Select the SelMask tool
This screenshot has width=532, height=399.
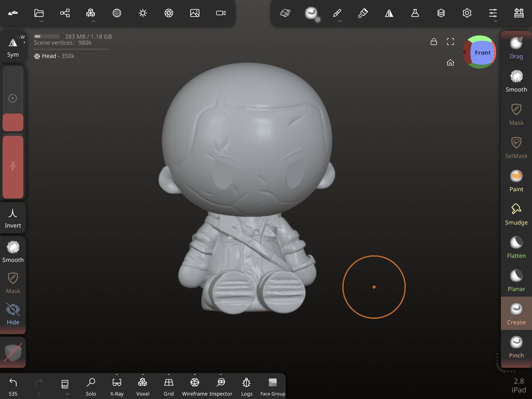tap(516, 147)
